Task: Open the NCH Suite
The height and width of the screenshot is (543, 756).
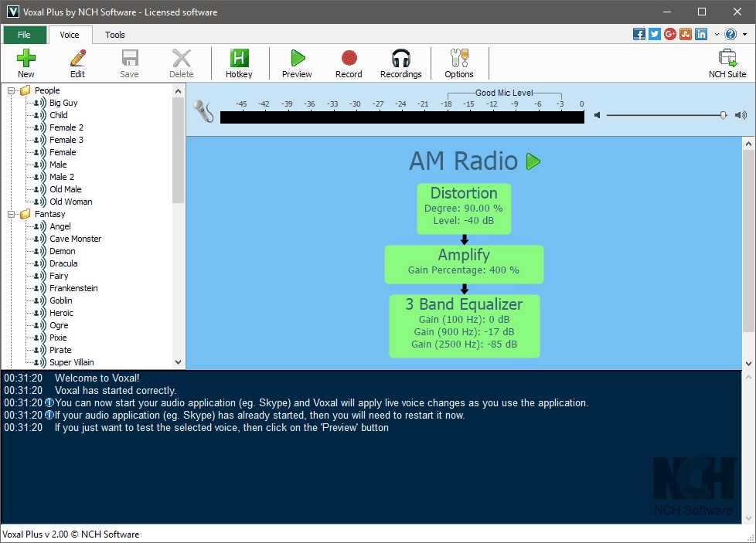Action: coord(727,63)
